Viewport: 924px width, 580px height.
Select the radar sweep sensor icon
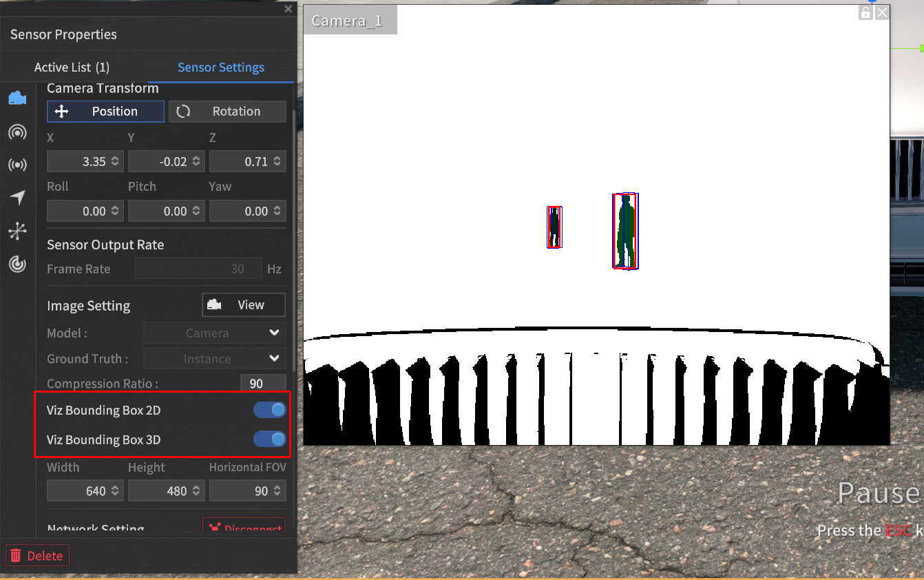click(17, 264)
